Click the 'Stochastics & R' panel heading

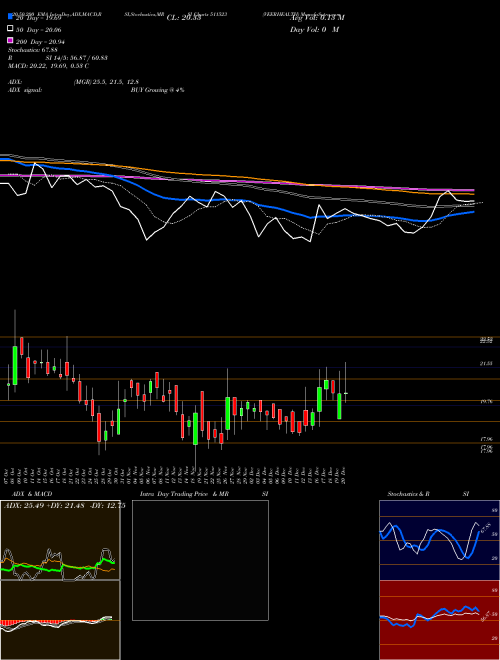[408, 494]
